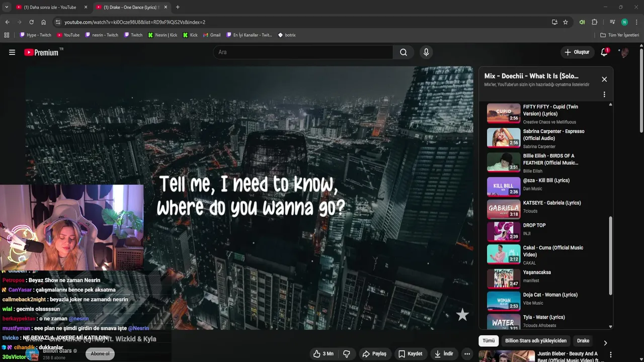
Task: Play Tyla - Water (Lyrics)
Action: point(545,321)
